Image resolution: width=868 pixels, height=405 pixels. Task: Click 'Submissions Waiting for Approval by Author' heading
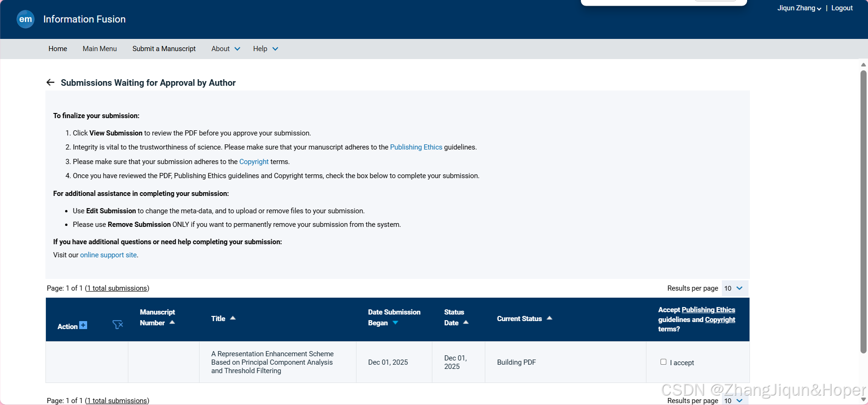click(x=148, y=83)
